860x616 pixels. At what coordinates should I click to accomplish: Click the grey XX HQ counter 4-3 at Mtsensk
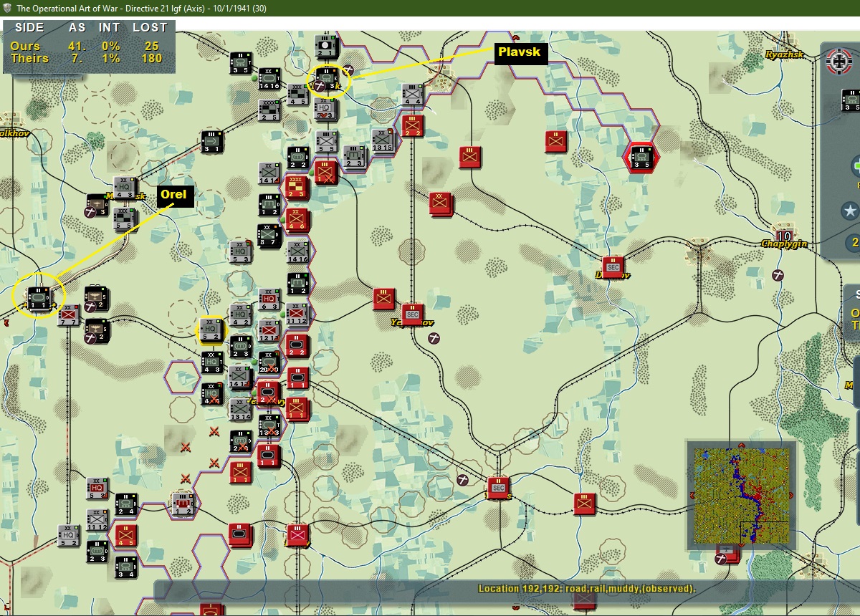click(126, 188)
